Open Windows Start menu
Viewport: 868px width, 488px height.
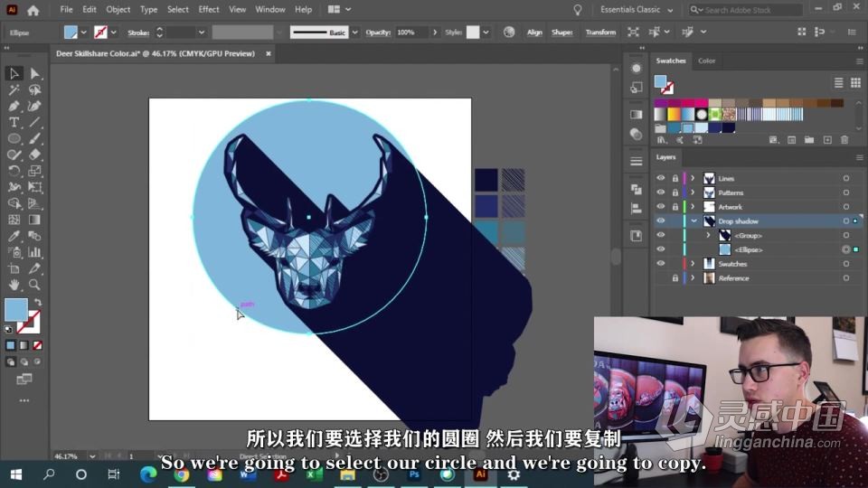pyautogui.click(x=16, y=474)
